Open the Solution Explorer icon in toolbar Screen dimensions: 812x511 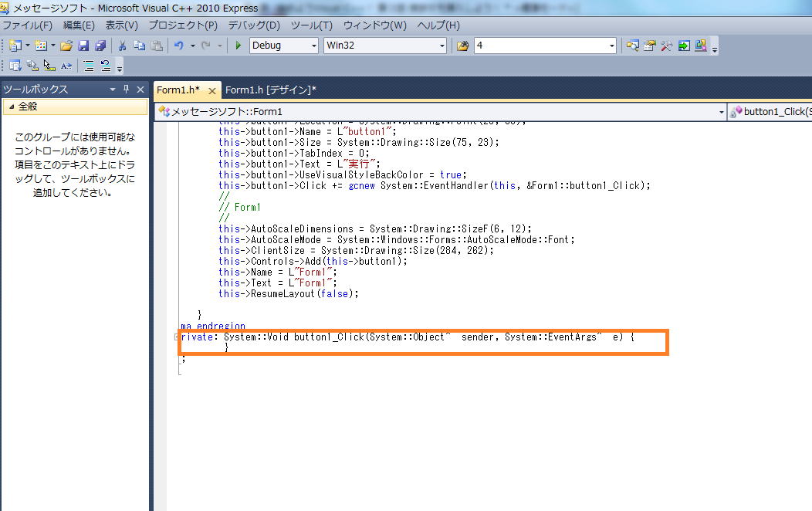[x=632, y=46]
